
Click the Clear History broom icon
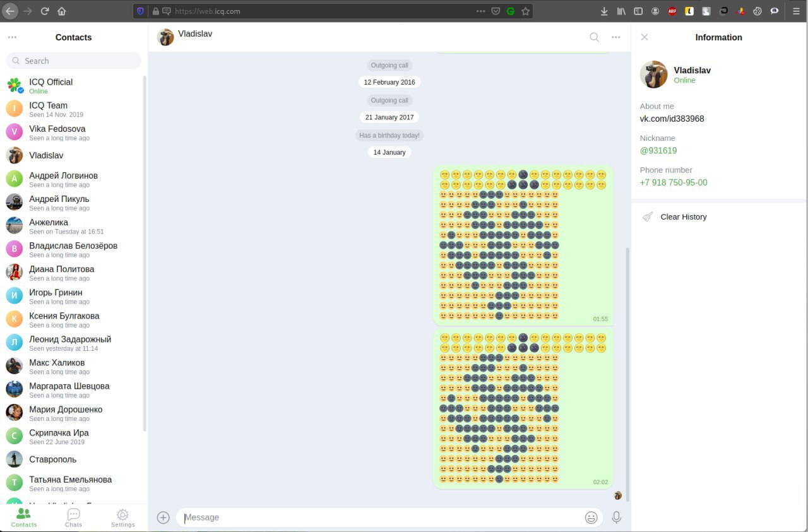(648, 216)
